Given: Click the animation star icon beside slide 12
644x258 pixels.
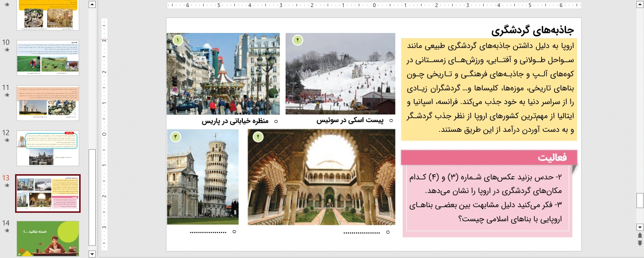Looking at the screenshot, I should tap(6, 140).
